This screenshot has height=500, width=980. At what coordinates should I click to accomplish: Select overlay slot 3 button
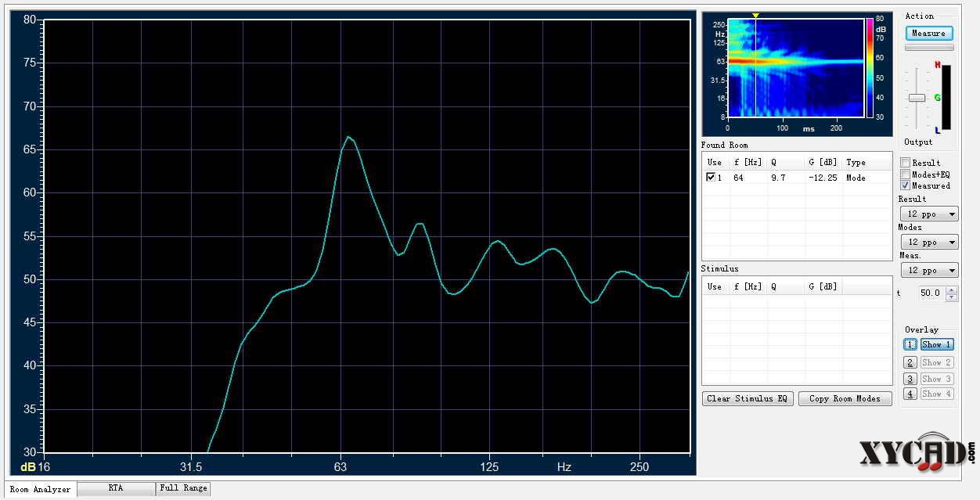tap(910, 379)
